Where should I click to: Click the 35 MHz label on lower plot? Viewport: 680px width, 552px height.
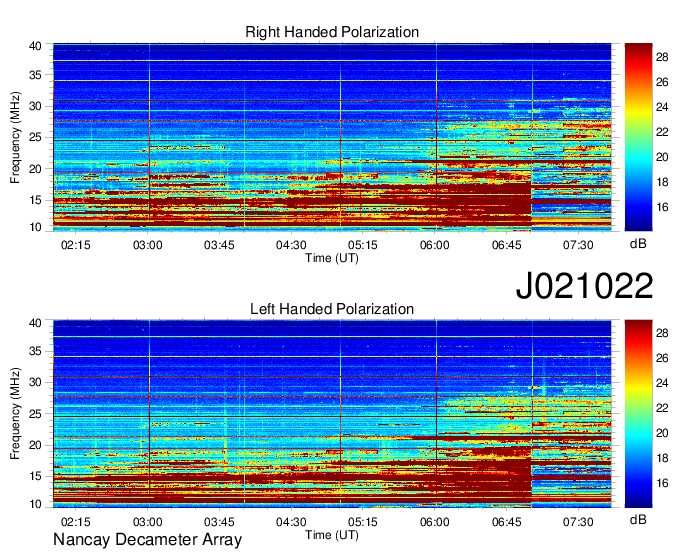click(x=35, y=351)
